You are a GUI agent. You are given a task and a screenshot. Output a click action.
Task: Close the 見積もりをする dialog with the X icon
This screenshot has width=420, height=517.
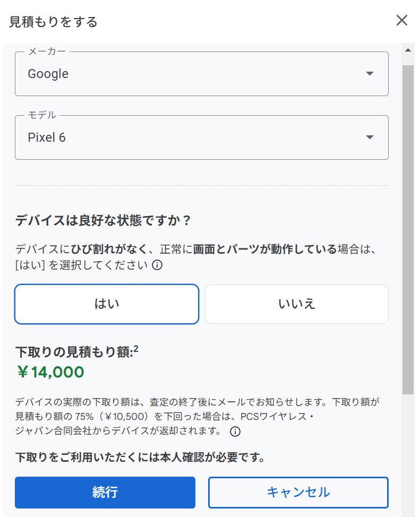click(x=402, y=21)
